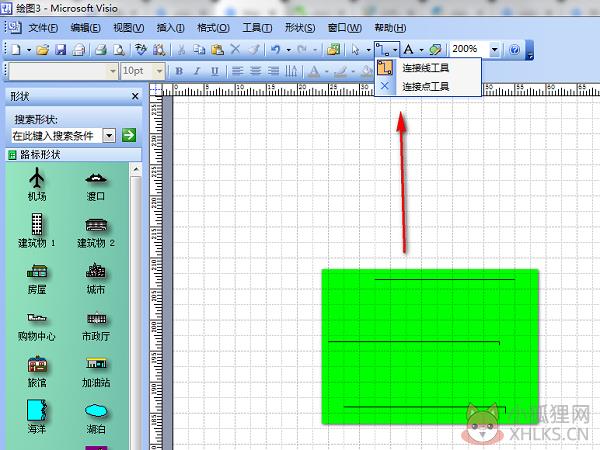Open the 格式(O) menu
The width and height of the screenshot is (600, 450).
[213, 28]
